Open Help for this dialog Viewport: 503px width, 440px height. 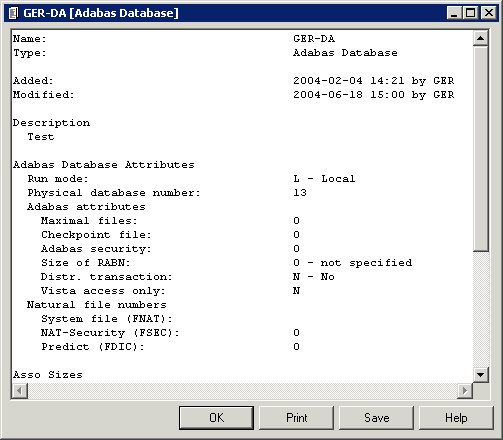(x=456, y=418)
